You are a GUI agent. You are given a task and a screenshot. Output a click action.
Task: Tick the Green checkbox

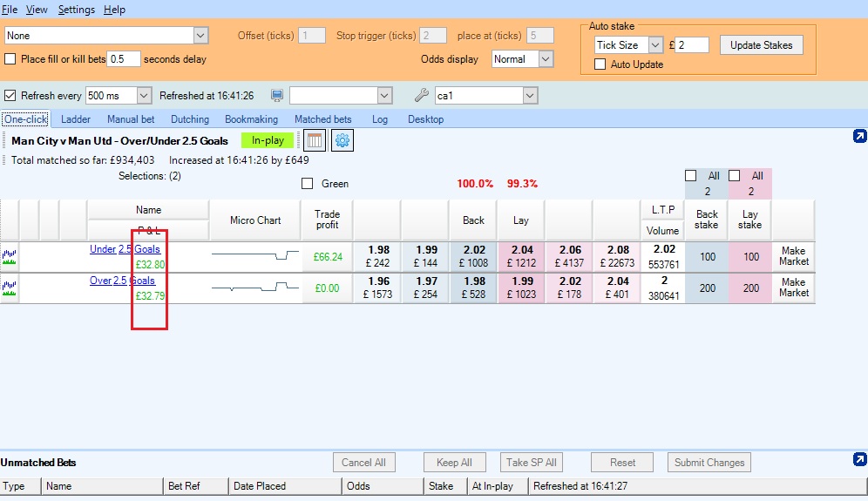tap(308, 183)
